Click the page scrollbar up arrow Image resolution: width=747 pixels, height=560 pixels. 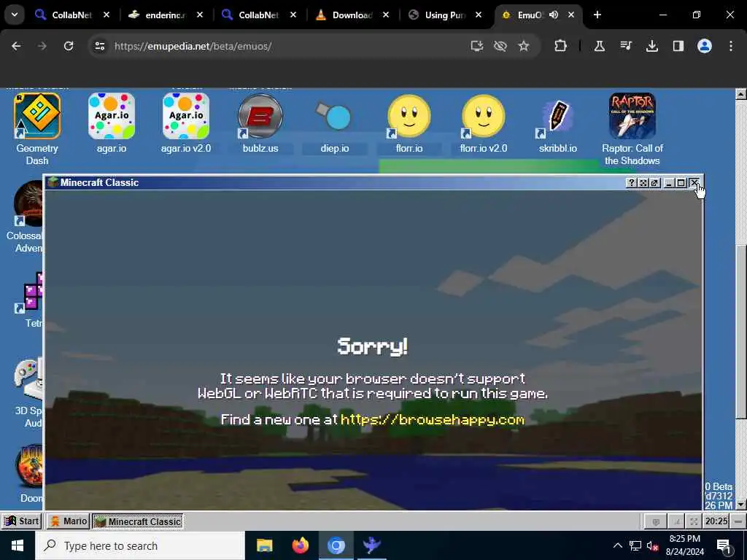[740, 94]
